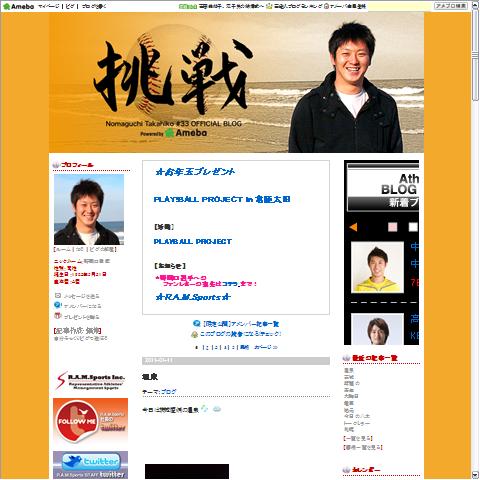
Task: Click the green reader-check icon
Action: tap(194, 334)
